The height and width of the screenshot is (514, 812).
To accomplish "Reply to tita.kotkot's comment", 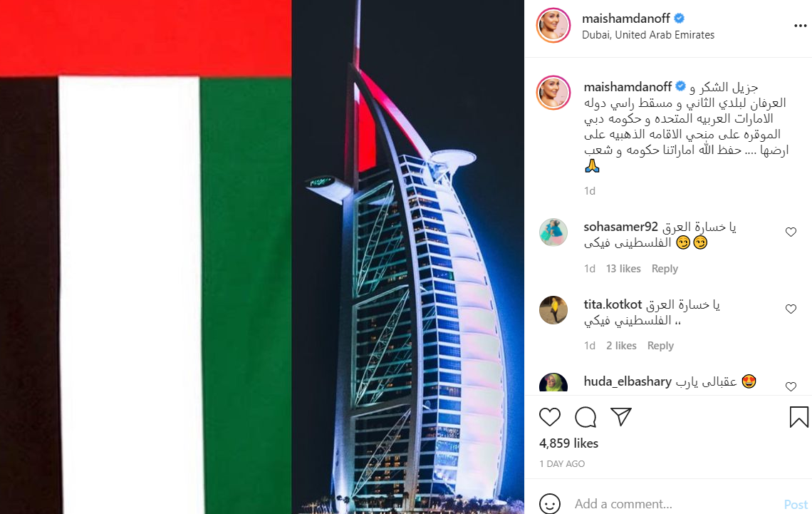I will [x=660, y=346].
